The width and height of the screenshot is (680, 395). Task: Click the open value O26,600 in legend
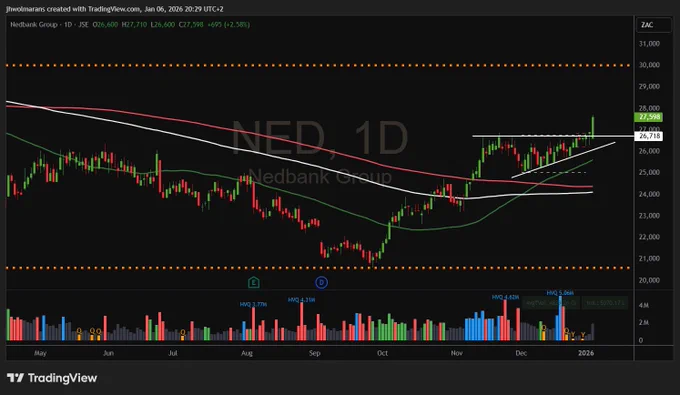[105, 25]
